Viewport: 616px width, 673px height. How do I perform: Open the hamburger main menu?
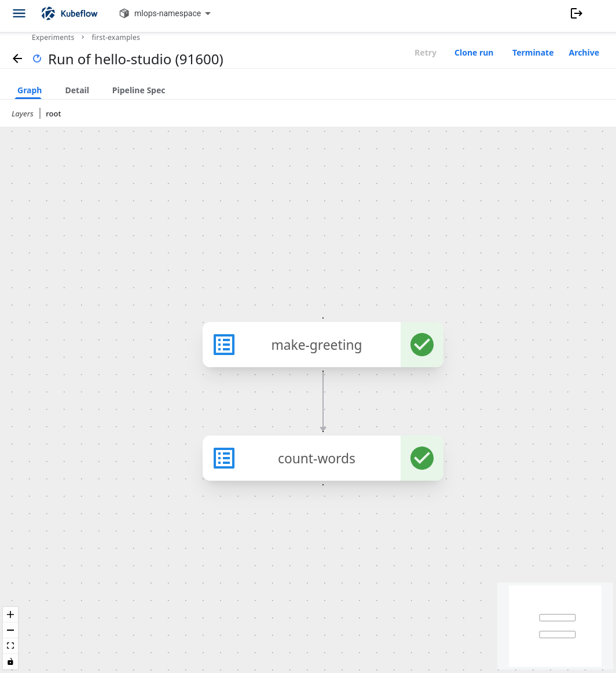click(19, 13)
